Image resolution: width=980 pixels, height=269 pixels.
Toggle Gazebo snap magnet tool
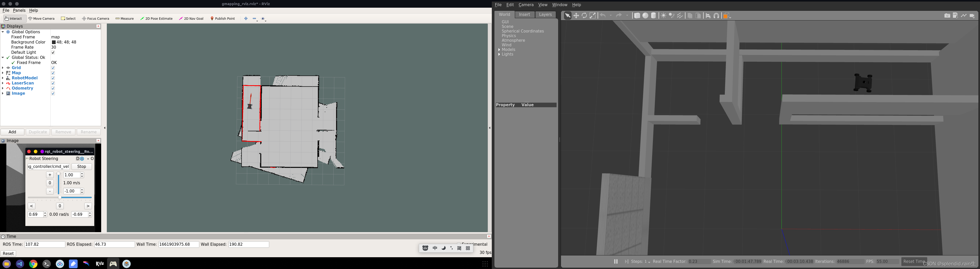[x=716, y=16]
